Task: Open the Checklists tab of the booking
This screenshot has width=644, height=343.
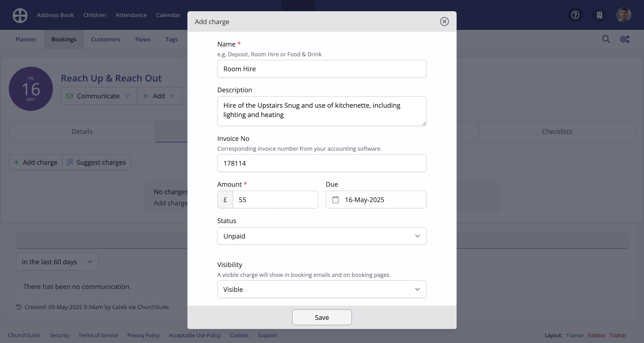Action: point(557,132)
